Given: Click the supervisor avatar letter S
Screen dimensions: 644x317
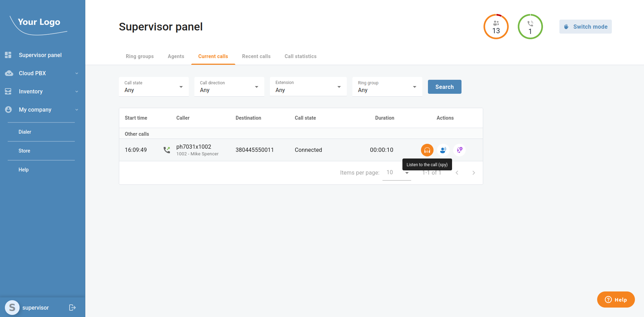Looking at the screenshot, I should click(12, 308).
